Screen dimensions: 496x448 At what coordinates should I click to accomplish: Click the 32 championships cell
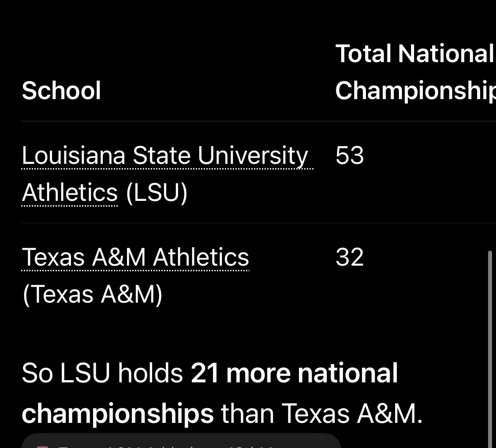coord(350,257)
